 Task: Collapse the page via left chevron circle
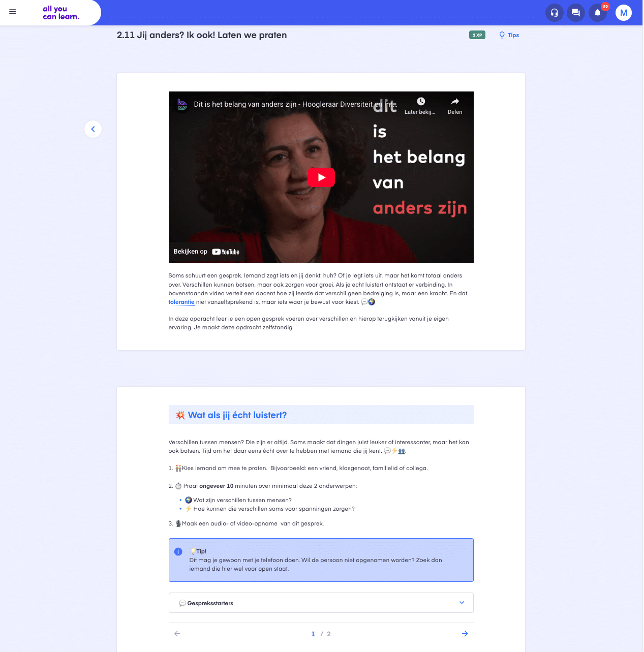coord(93,129)
